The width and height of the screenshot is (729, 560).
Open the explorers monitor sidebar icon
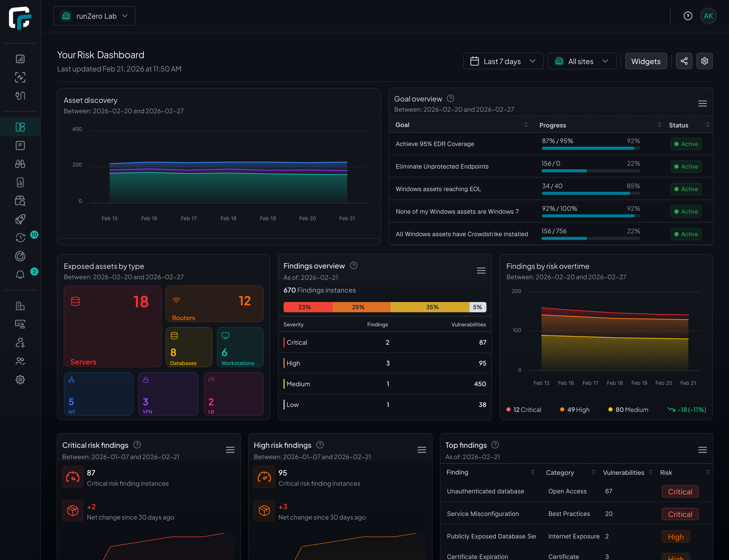pyautogui.click(x=20, y=324)
